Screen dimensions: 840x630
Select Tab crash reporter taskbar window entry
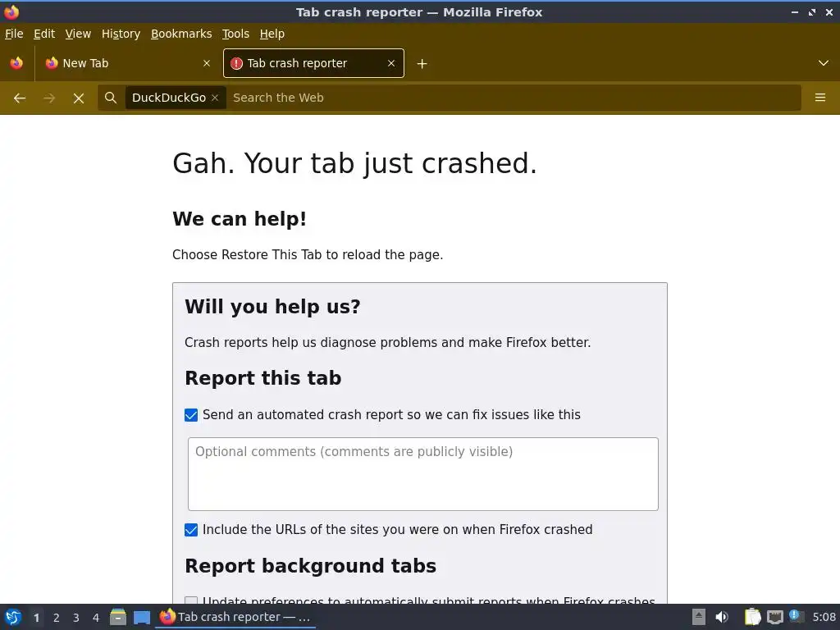(x=235, y=617)
